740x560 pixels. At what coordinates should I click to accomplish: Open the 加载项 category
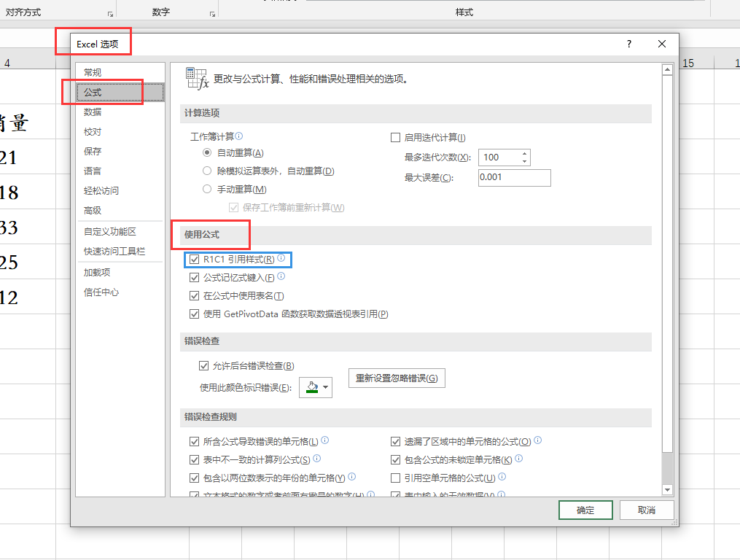coord(120,273)
